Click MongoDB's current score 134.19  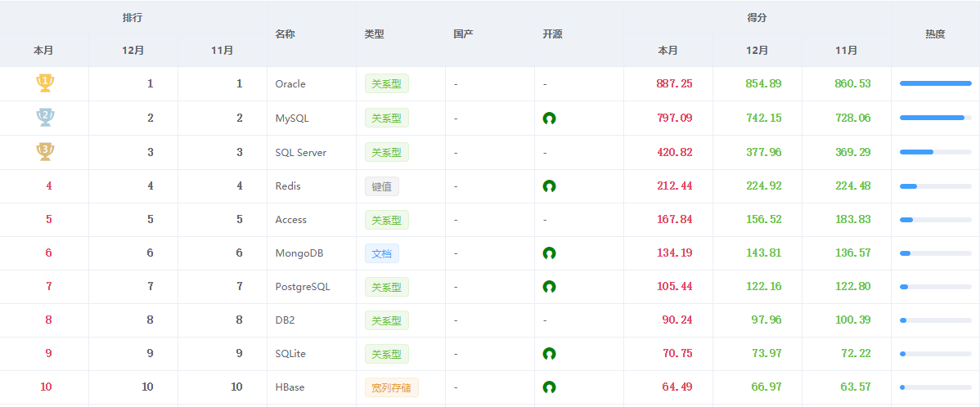pos(674,253)
